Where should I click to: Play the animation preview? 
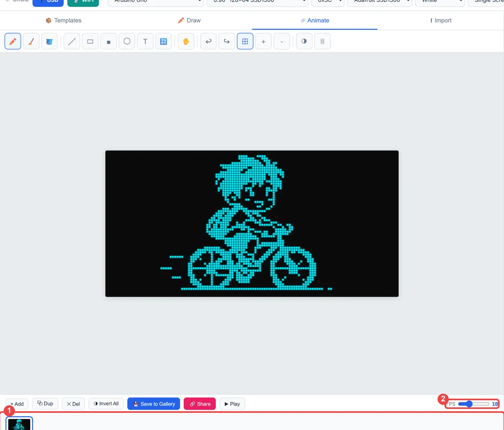pos(232,404)
